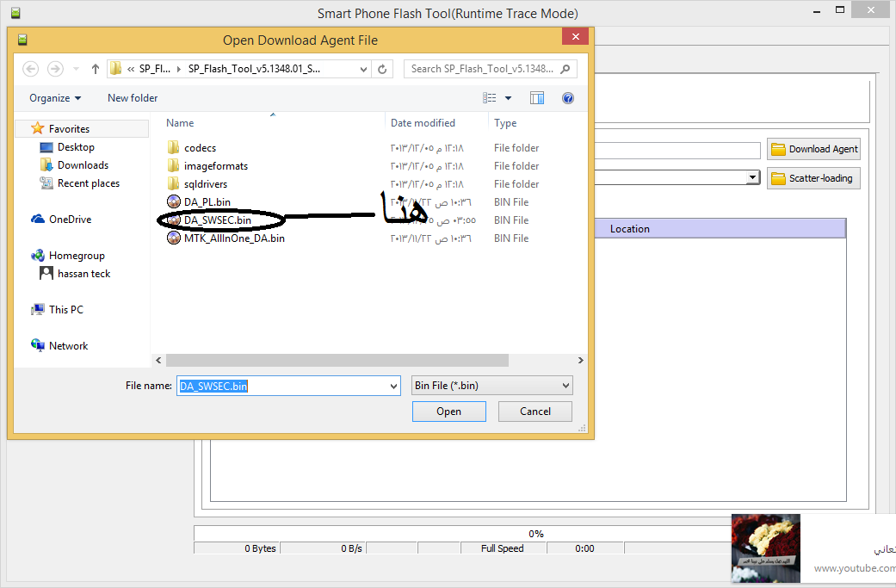Screen dimensions: 896x588
Task: Click 0 B/s status text
Action: [351, 548]
